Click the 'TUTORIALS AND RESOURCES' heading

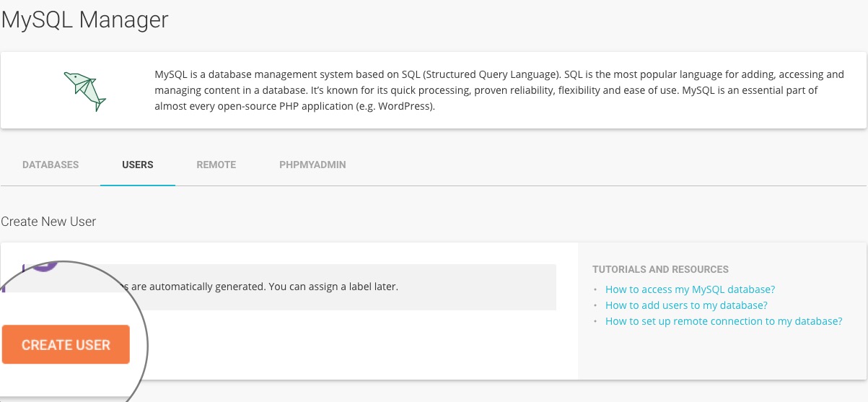tap(660, 269)
